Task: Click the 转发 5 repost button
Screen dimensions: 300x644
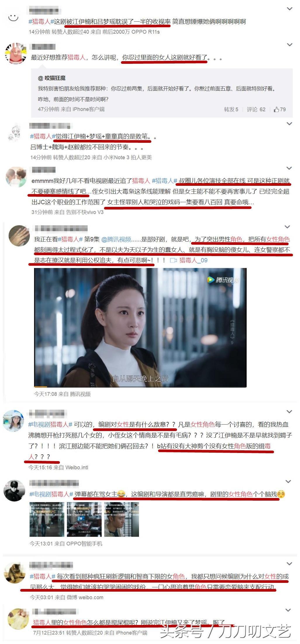Action: (231, 109)
